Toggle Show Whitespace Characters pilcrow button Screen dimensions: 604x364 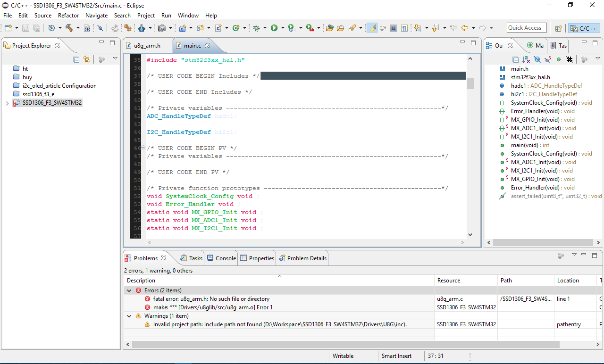click(404, 28)
